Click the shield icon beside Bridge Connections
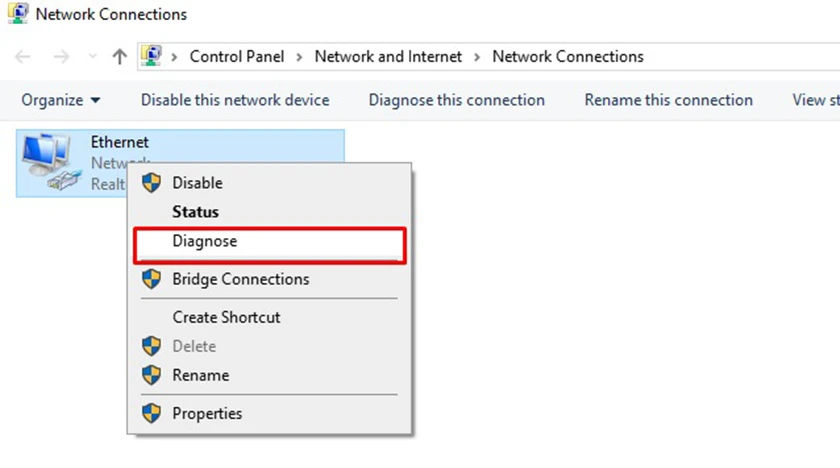This screenshot has width=840, height=468. tap(152, 279)
